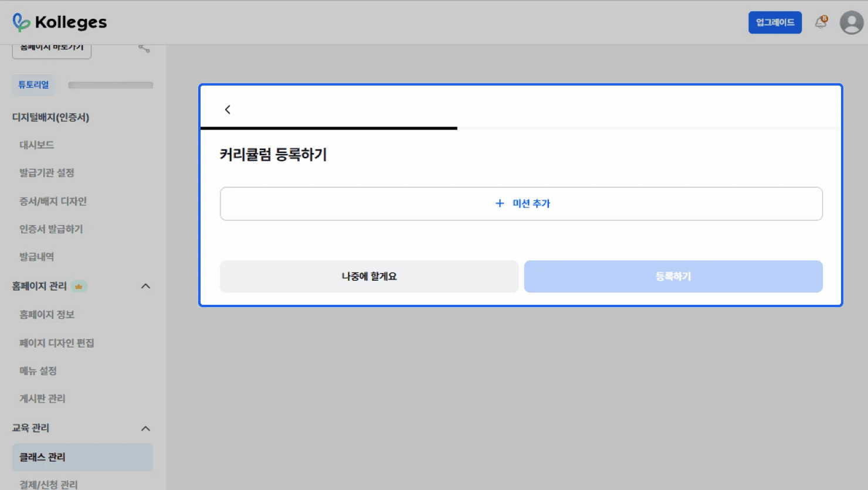Image resolution: width=868 pixels, height=490 pixels.
Task: Open 페이지 디자인 편집
Action: (x=56, y=343)
